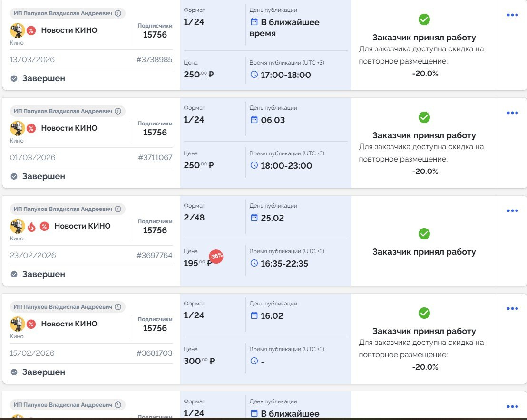
Task: Click green accepted checkmark in order #3697764
Action: [x=424, y=234]
